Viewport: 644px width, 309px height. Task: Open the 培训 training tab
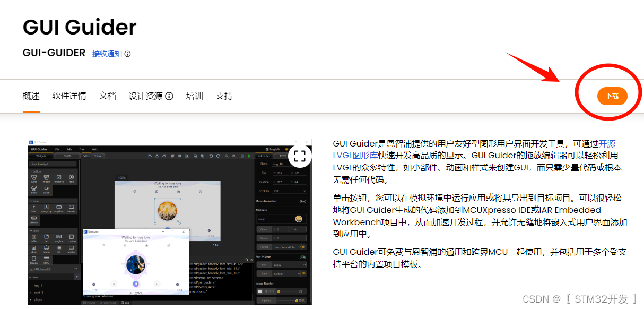(x=195, y=96)
